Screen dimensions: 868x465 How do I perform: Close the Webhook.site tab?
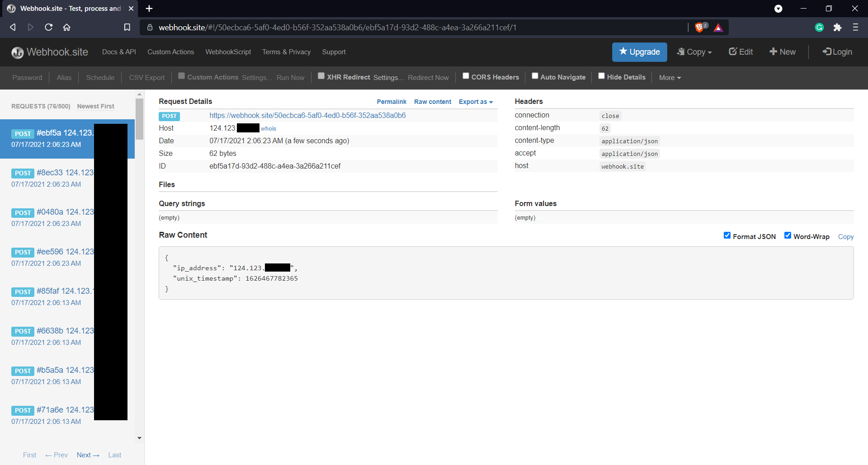(x=131, y=8)
